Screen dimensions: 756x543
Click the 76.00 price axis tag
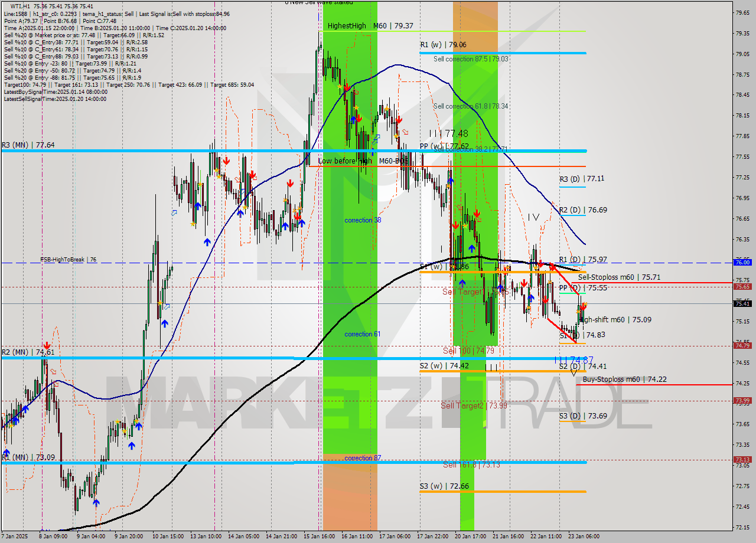(742, 262)
